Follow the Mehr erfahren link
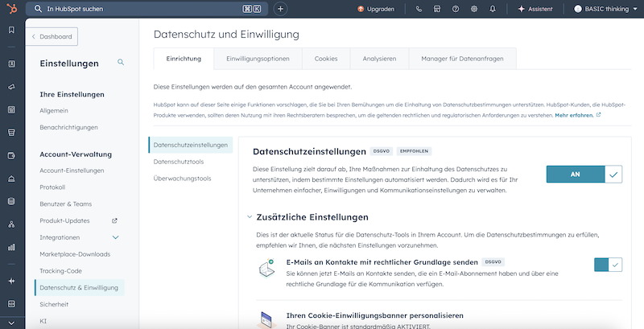 click(574, 116)
